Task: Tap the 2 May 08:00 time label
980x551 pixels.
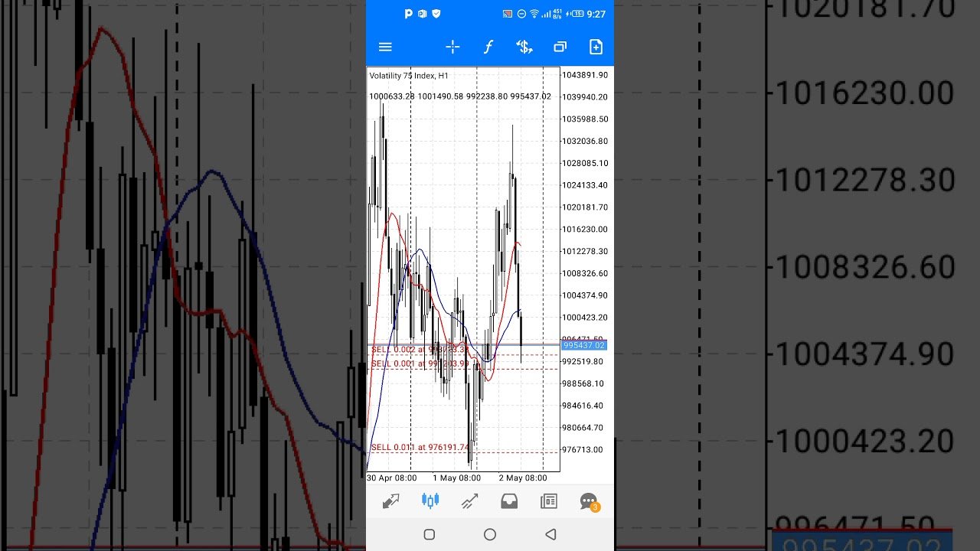Action: coord(524,478)
